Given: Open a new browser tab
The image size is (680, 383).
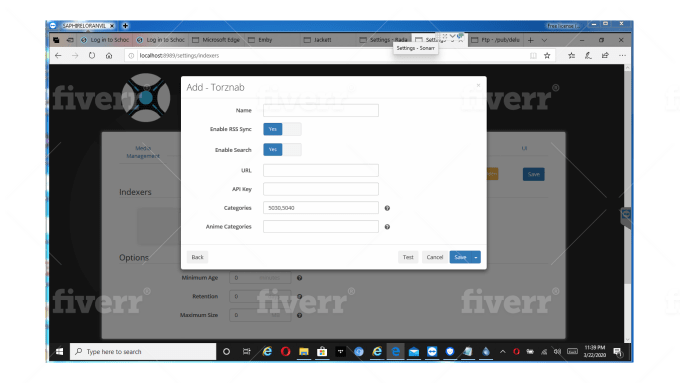Looking at the screenshot, I should (530, 40).
